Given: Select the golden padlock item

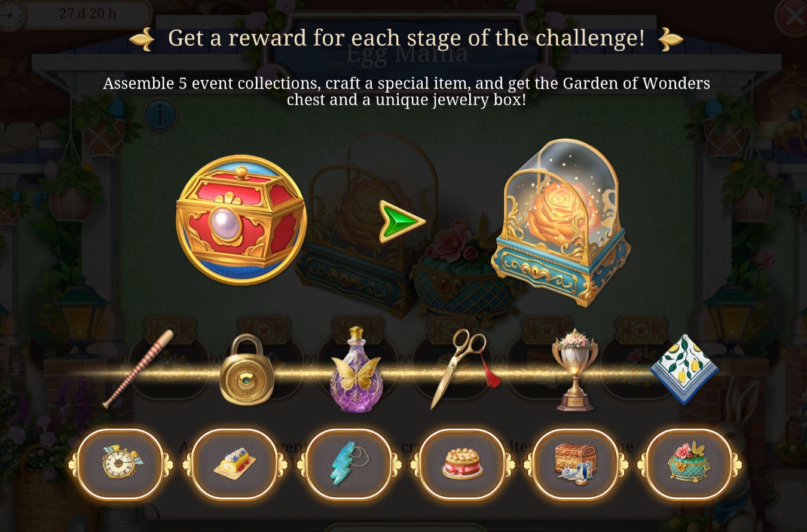Looking at the screenshot, I should (246, 369).
